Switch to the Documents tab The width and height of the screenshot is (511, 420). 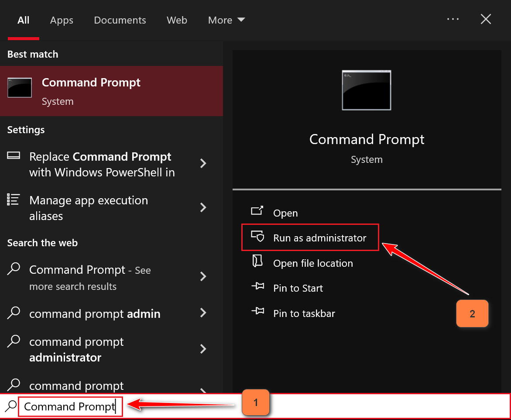click(x=120, y=20)
